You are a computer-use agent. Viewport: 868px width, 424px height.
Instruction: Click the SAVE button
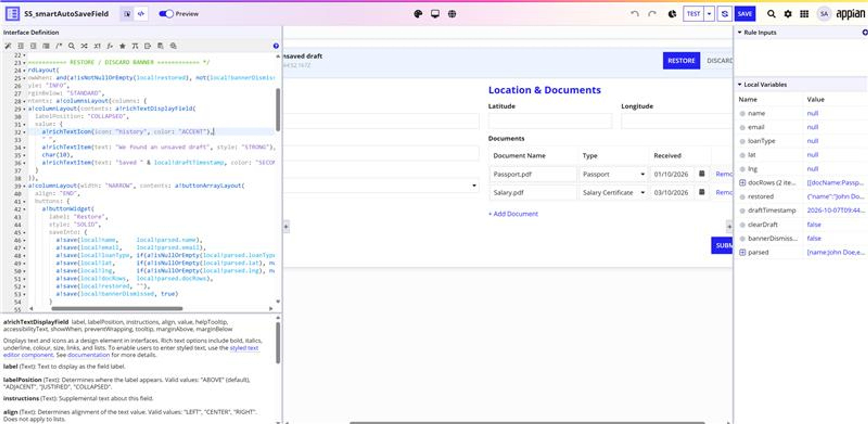pyautogui.click(x=745, y=14)
